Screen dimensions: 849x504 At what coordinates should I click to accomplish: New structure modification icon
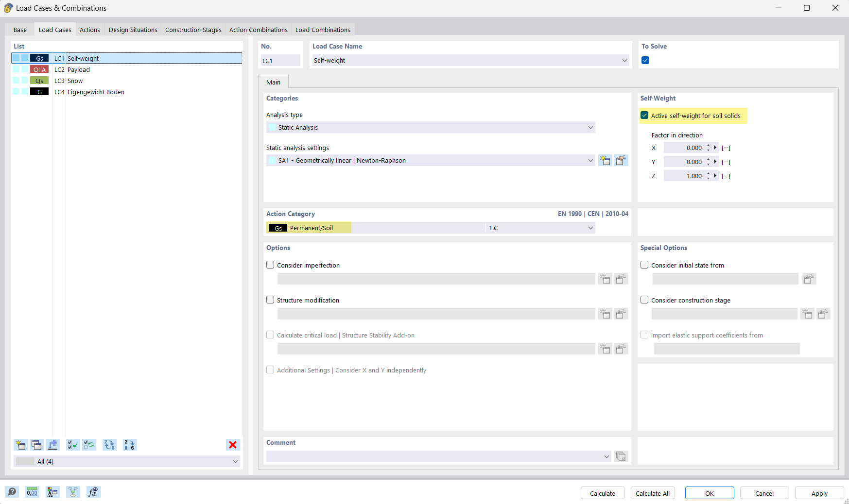click(605, 314)
